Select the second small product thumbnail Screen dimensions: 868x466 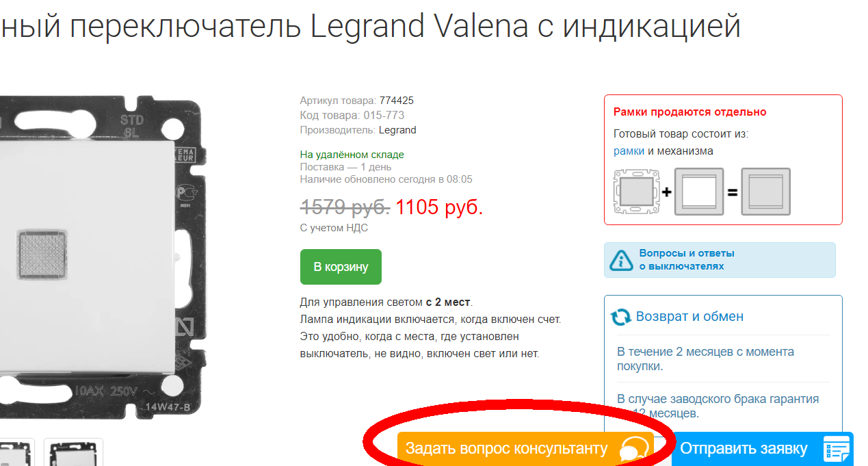point(73,452)
